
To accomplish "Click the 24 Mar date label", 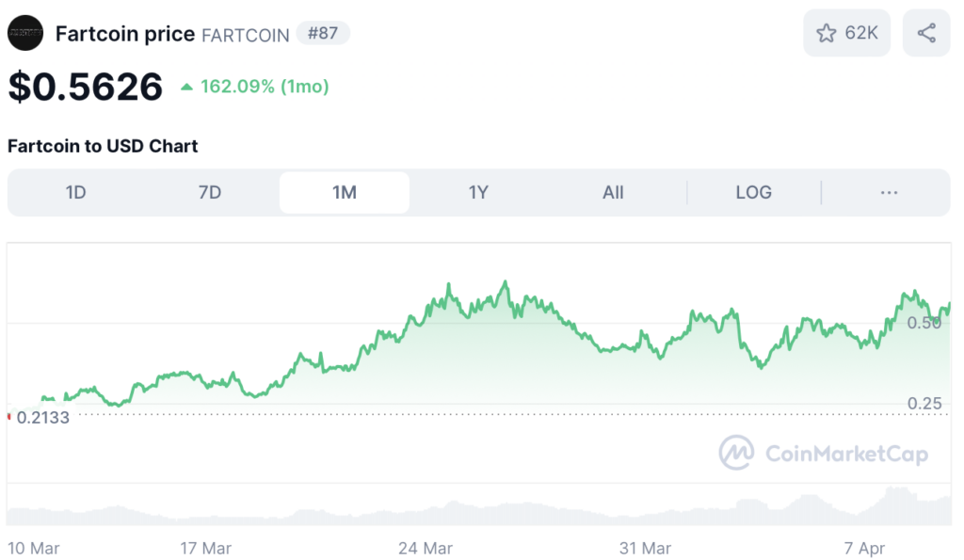I will click(x=425, y=549).
